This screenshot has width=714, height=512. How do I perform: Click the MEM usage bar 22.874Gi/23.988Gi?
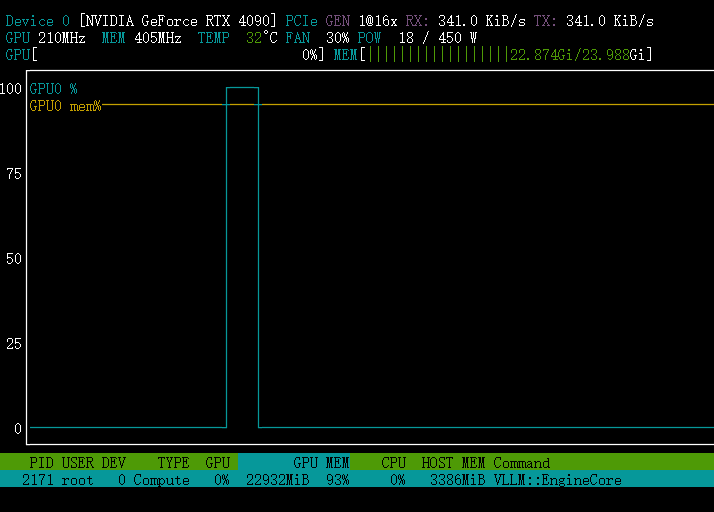493,55
